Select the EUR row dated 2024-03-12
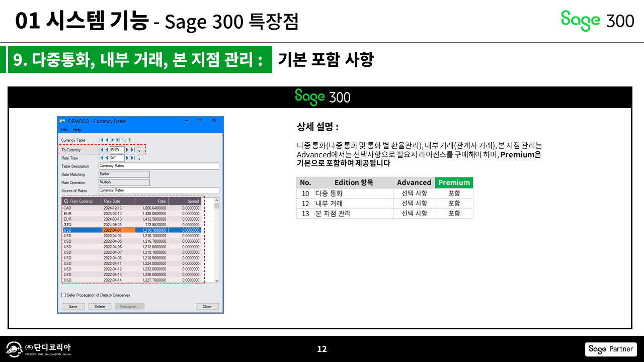This screenshot has width=644, height=362. click(x=131, y=213)
